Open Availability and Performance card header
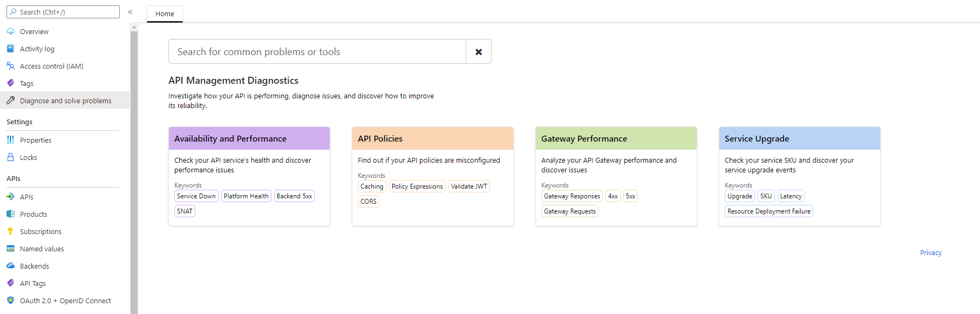The width and height of the screenshot is (980, 314). (249, 138)
